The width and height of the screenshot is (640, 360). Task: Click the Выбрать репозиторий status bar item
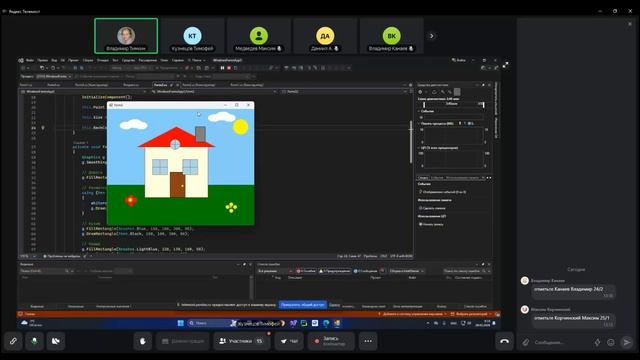click(x=471, y=314)
